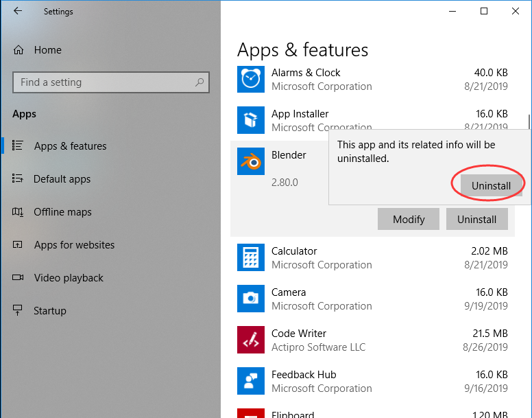Click the Alarms & Clock app icon
Viewport: 532px width, 418px height.
pos(251,79)
